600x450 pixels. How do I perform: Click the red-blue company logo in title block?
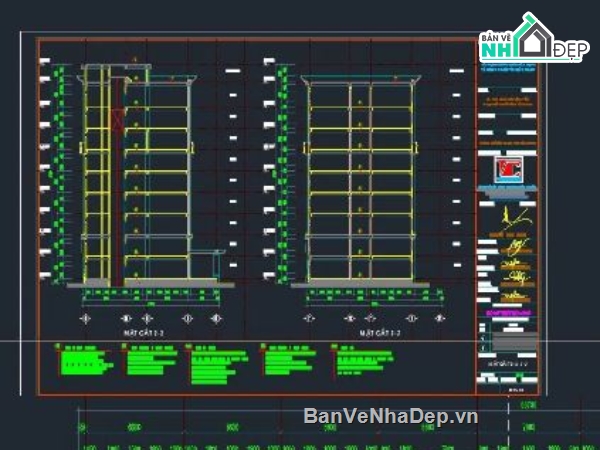pos(508,169)
